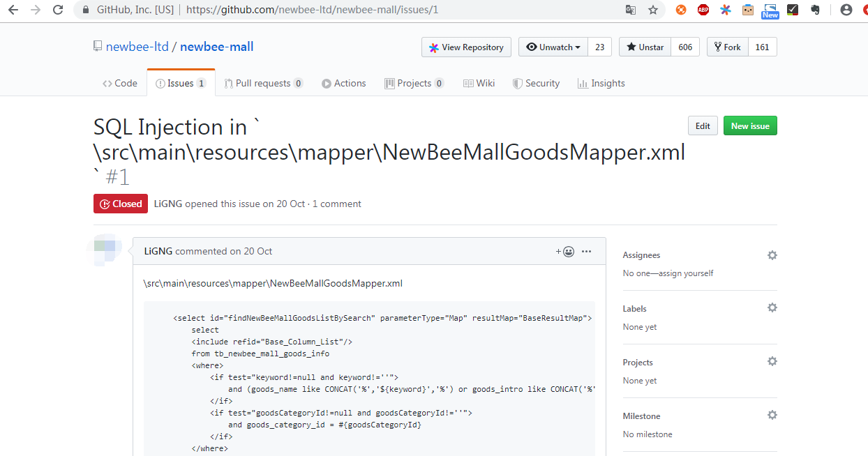Switch to the Insights tab

[601, 83]
